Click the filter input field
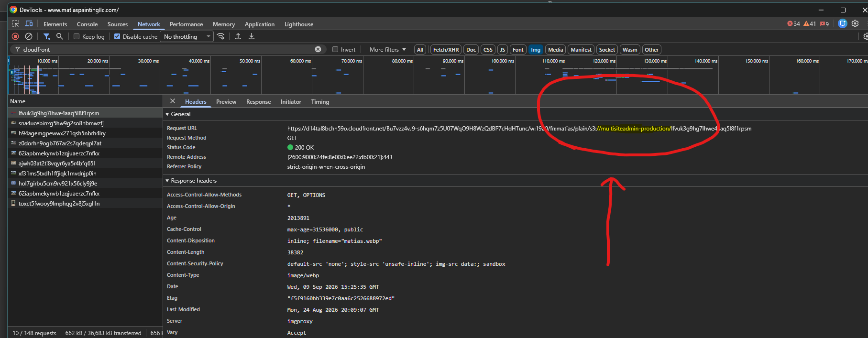868x338 pixels. pos(167,49)
